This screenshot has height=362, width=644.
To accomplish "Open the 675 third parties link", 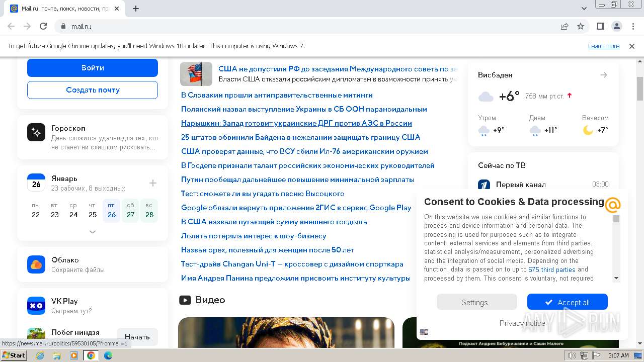I will tap(552, 269).
